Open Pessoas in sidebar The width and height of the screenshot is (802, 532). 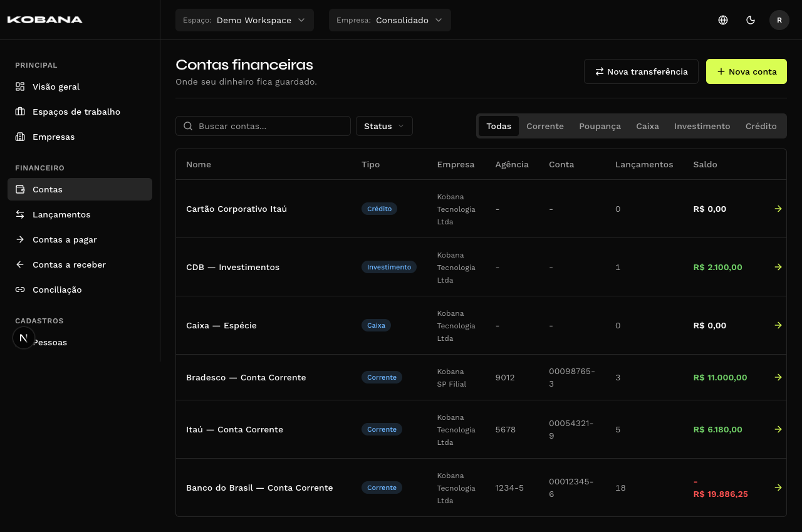[x=80, y=342]
